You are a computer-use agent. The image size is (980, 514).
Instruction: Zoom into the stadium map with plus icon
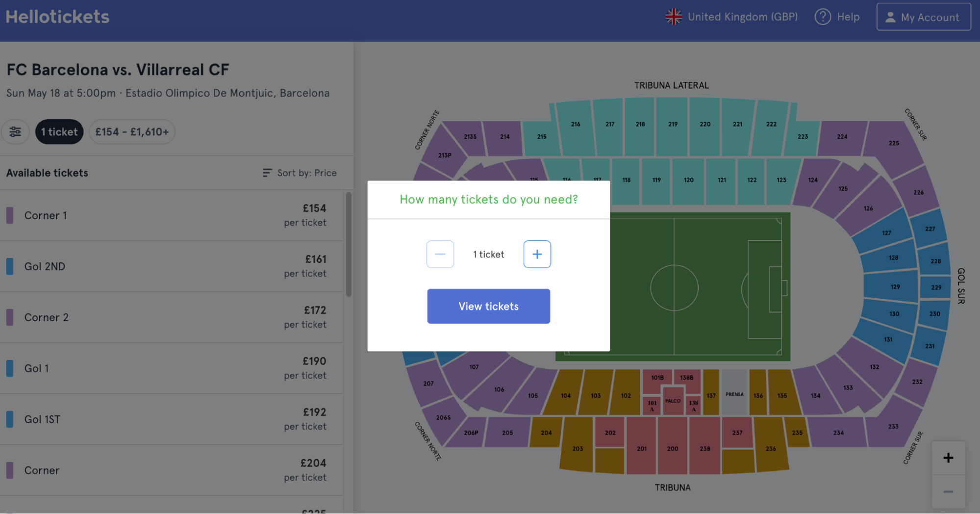tap(948, 457)
